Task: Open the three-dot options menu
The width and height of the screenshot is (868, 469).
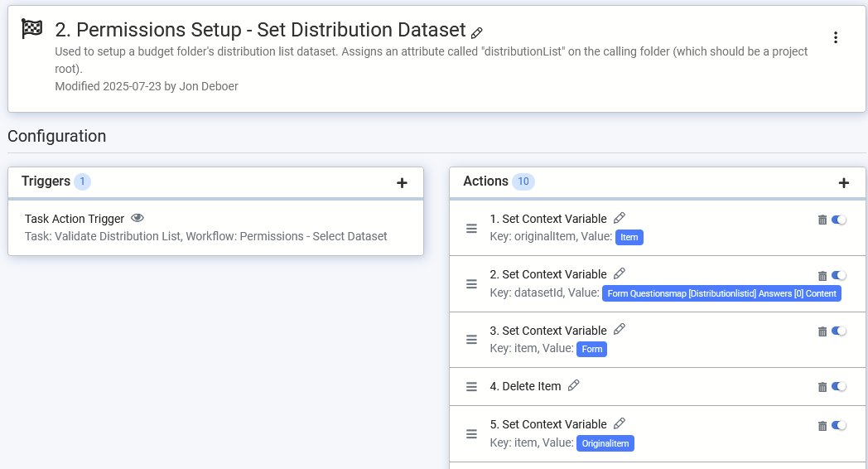Action: [836, 37]
